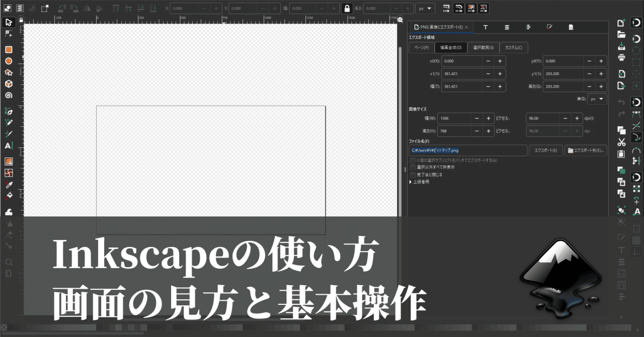Select the 3D box tool
The image size is (644, 337).
(x=9, y=83)
